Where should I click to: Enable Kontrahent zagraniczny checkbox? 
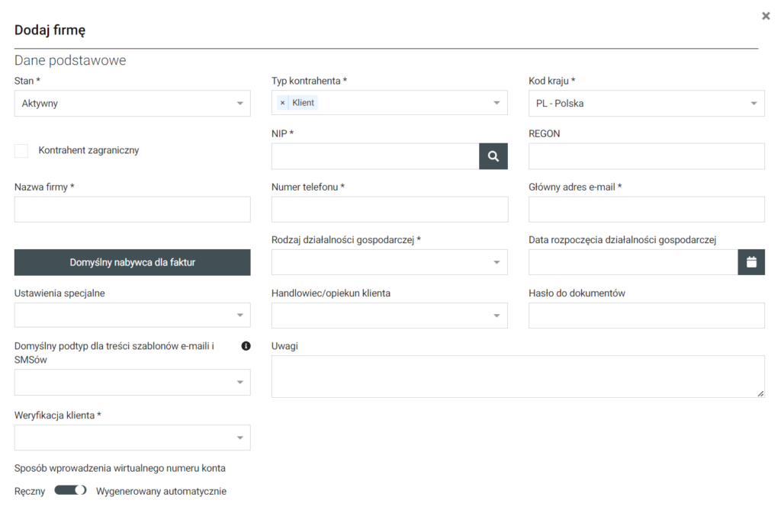pyautogui.click(x=21, y=151)
